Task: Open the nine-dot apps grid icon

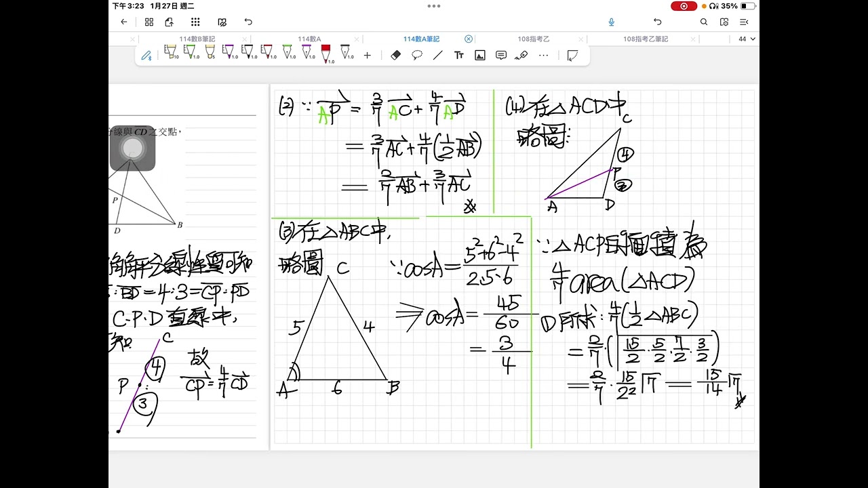Action: point(195,22)
